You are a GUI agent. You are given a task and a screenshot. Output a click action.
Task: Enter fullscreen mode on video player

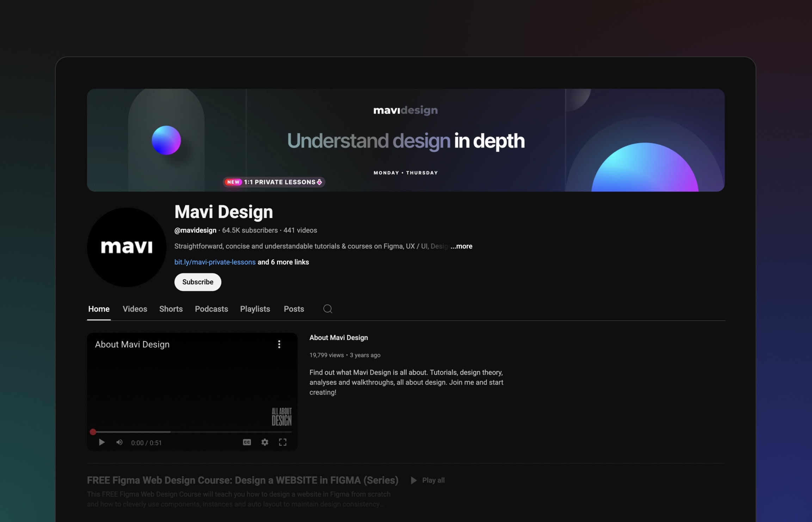coord(283,442)
